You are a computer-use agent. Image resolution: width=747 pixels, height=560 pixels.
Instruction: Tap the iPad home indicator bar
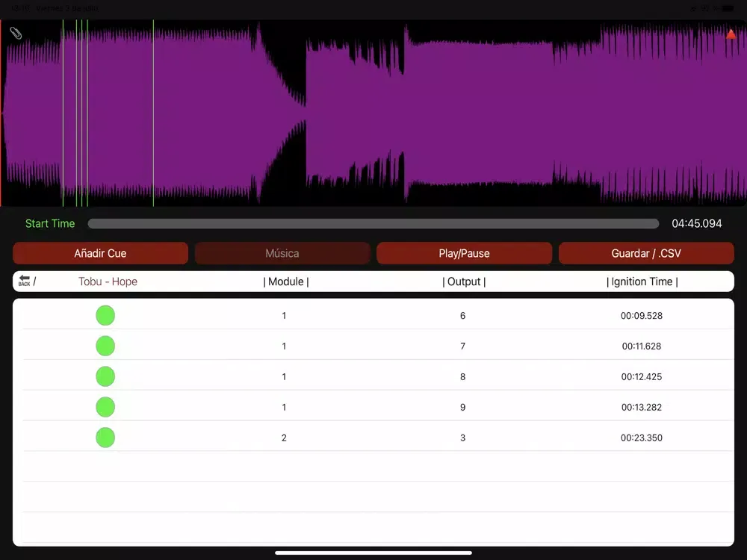click(x=373, y=553)
